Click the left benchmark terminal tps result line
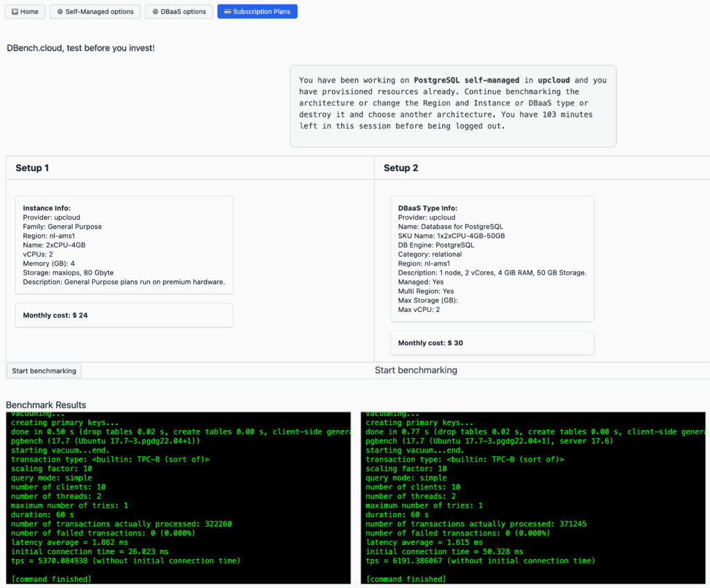The height and width of the screenshot is (588, 710). [125, 560]
